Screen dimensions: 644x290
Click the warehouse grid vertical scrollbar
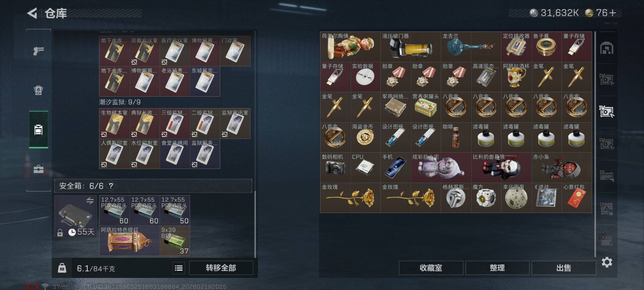595,144
